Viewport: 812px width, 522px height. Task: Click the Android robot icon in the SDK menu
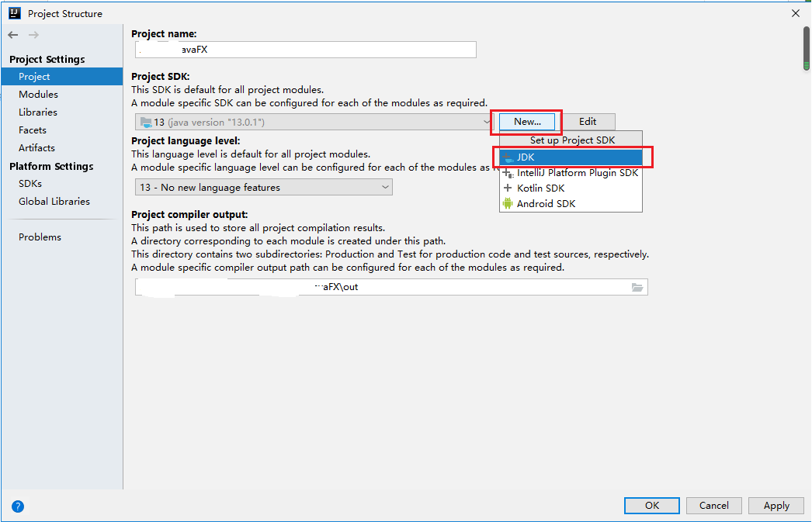pos(508,203)
